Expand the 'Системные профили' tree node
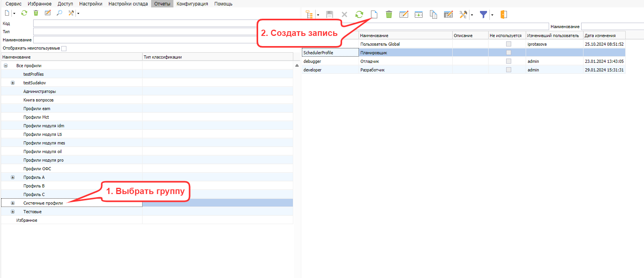 click(x=12, y=203)
